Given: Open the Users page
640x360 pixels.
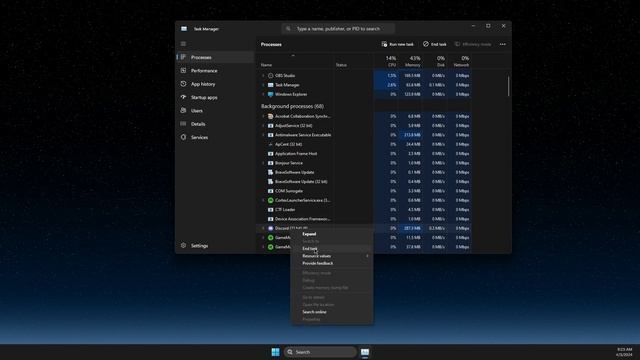Looking at the screenshot, I should pyautogui.click(x=216, y=111).
